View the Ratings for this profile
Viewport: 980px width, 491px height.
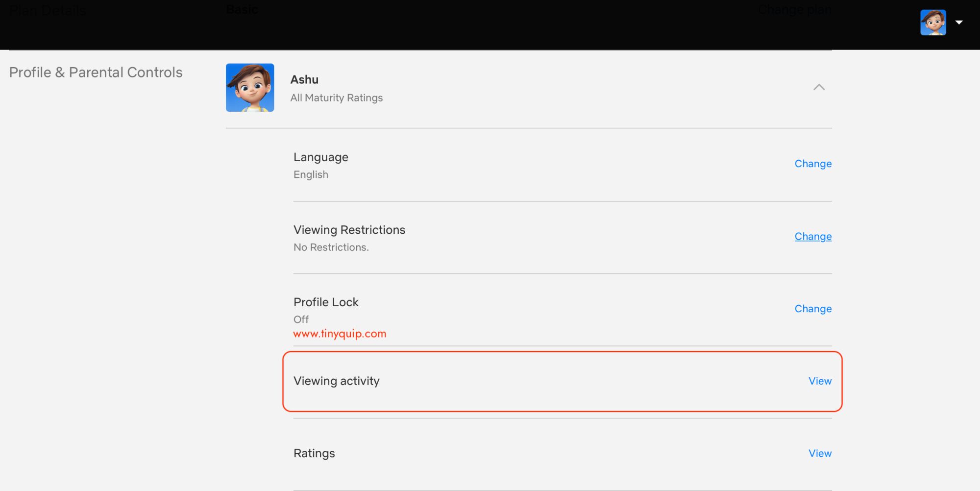pyautogui.click(x=819, y=453)
